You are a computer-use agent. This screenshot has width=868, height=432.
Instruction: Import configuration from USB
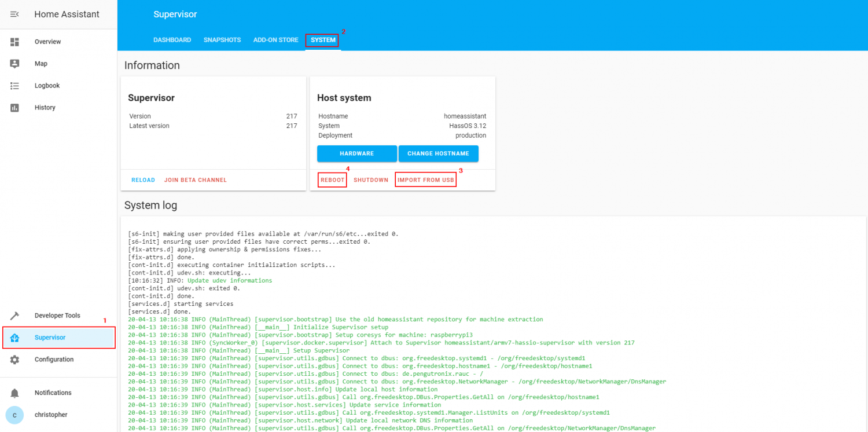[425, 180]
